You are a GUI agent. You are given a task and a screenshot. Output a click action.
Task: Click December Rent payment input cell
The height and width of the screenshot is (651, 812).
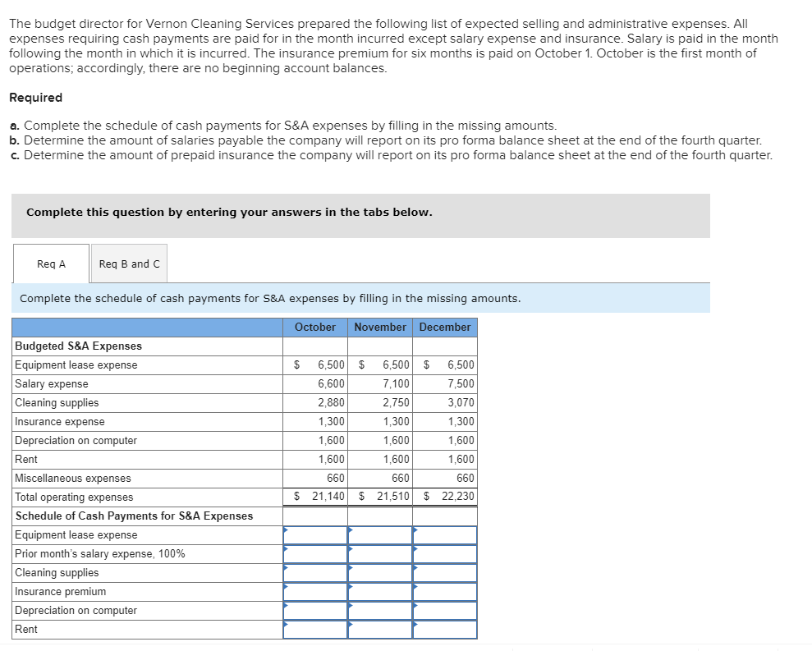tap(445, 630)
